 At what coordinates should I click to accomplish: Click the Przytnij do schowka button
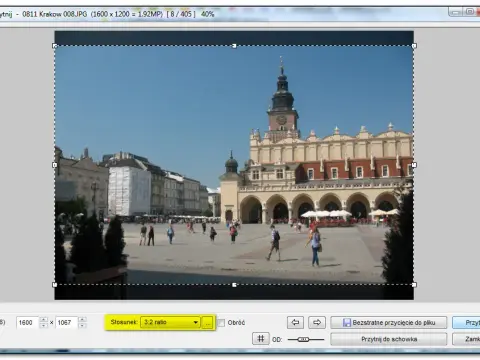pyautogui.click(x=389, y=339)
